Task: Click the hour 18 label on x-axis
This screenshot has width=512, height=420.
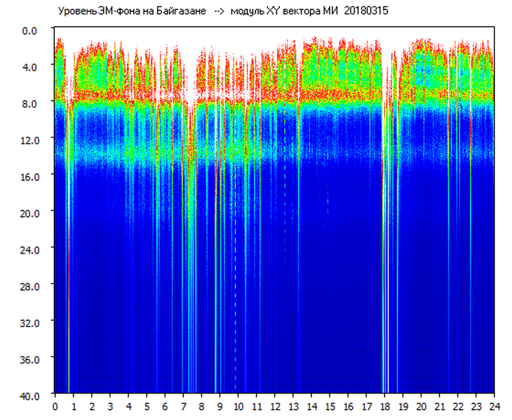Action: coord(384,406)
